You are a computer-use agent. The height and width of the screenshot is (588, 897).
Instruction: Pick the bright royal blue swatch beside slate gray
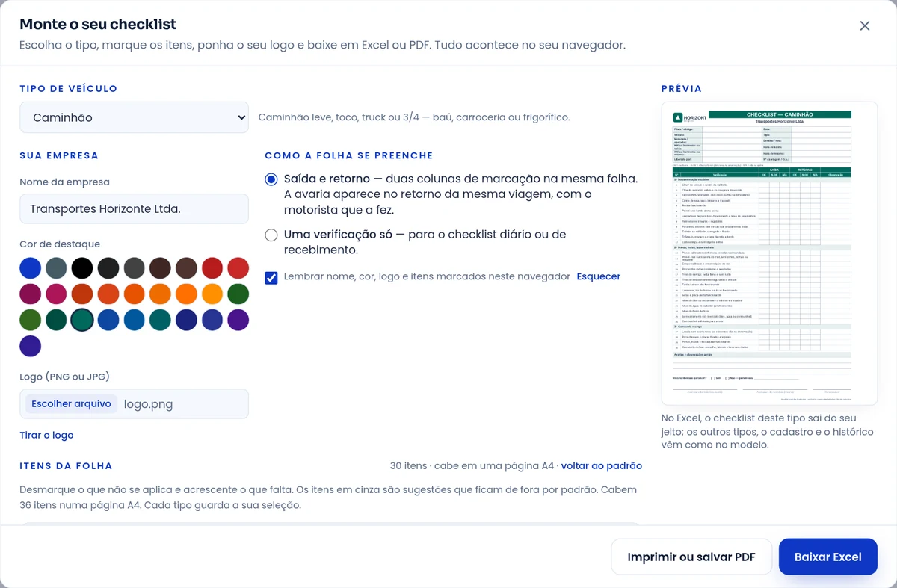[31, 268]
